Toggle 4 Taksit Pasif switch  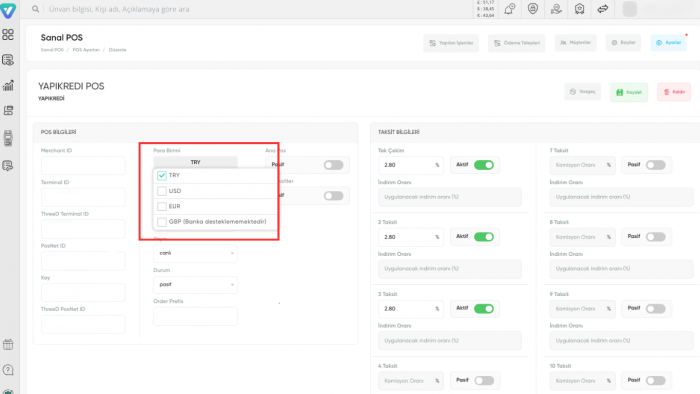tap(484, 381)
